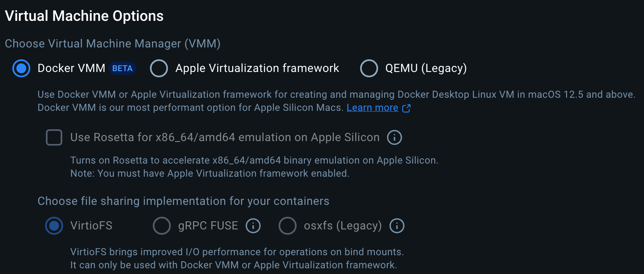Viewport: 644px width, 274px height.
Task: Switch to the gRPC FUSE radio button
Action: point(162,226)
